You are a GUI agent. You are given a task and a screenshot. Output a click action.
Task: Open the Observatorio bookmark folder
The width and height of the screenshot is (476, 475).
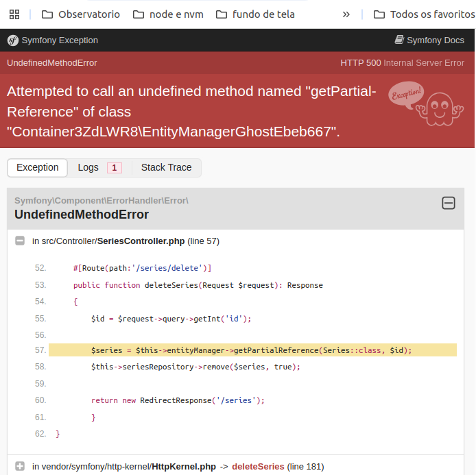tap(81, 14)
